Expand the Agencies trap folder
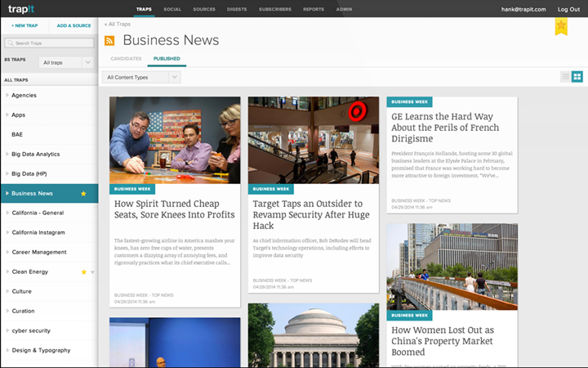588x368 pixels. (x=7, y=96)
